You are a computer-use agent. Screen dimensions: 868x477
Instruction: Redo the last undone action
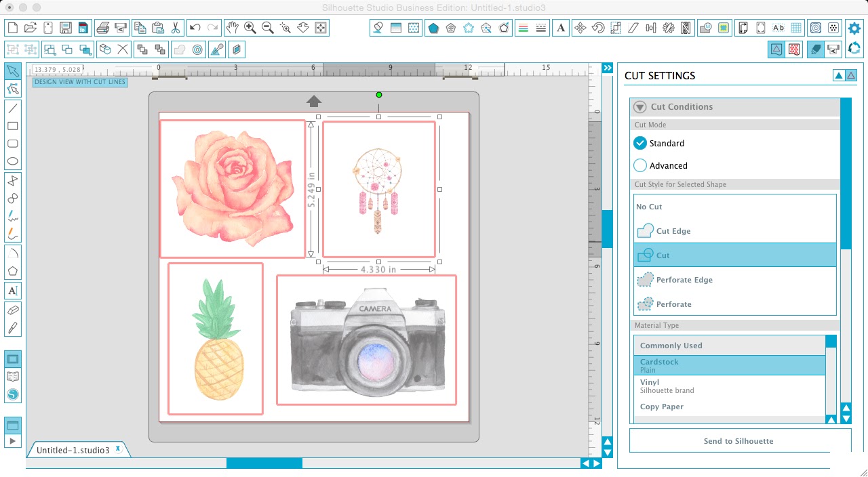point(213,28)
